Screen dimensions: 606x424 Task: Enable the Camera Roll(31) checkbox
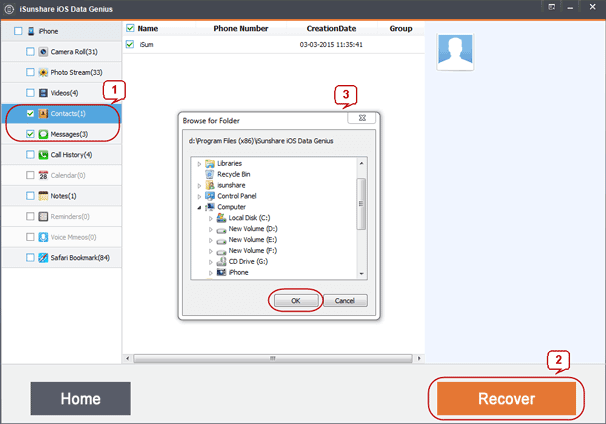click(30, 51)
